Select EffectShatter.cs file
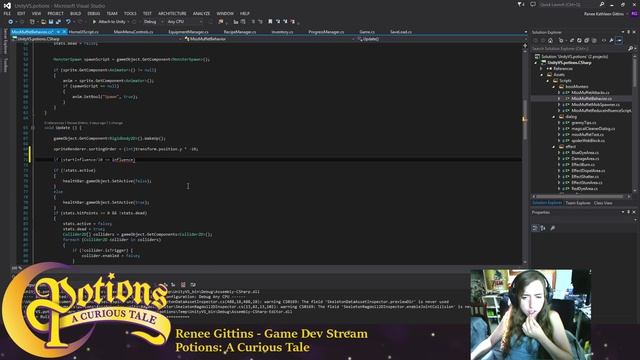The width and height of the screenshot is (640, 360). (585, 176)
